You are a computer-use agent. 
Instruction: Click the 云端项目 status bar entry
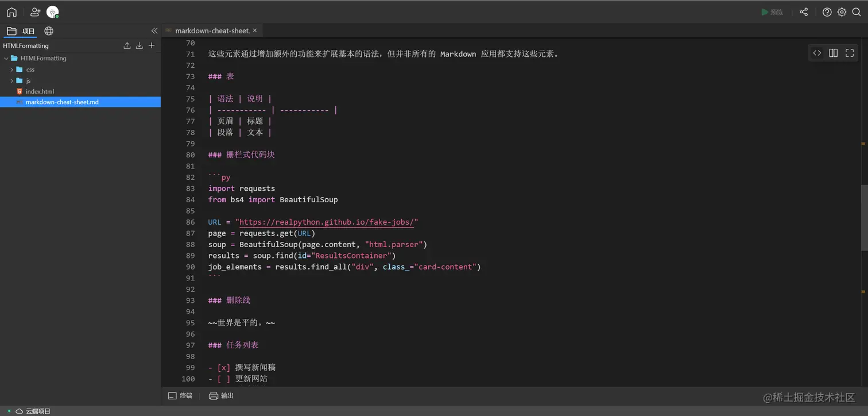tap(33, 411)
